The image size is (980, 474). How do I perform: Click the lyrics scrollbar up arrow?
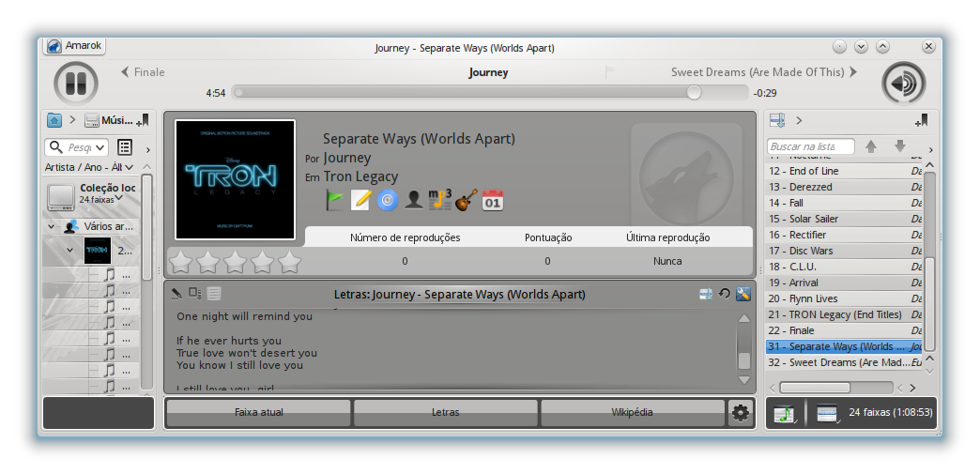pos(743,318)
